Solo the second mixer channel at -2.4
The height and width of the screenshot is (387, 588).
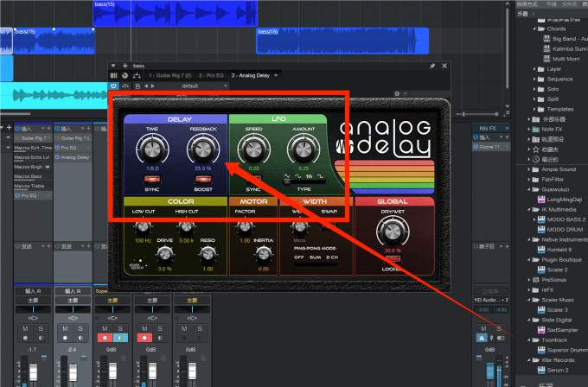tap(80, 328)
